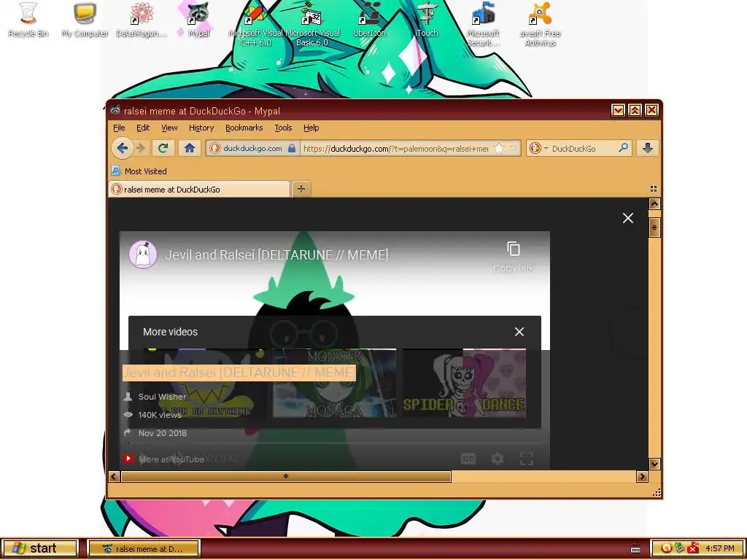Close the video overlay with the X
747x560 pixels.
[628, 218]
